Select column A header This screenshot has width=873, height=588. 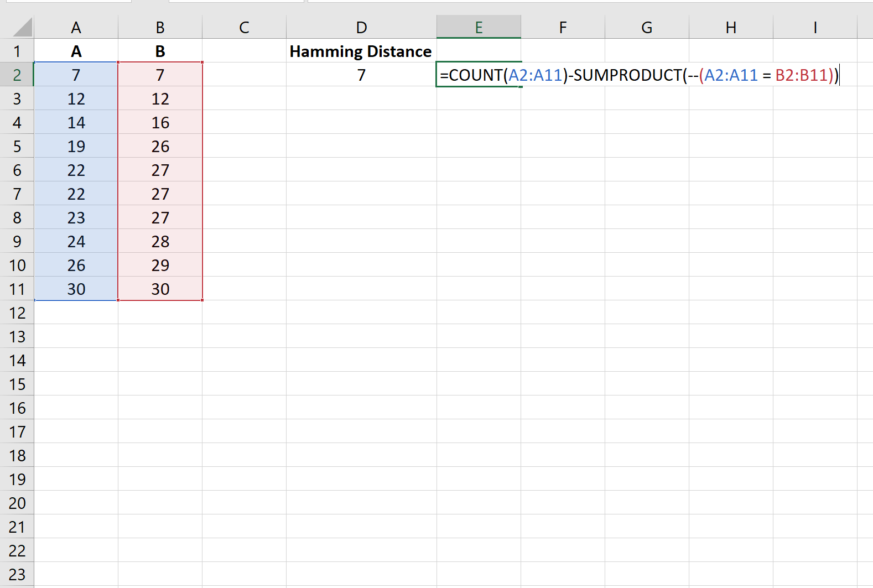point(76,27)
